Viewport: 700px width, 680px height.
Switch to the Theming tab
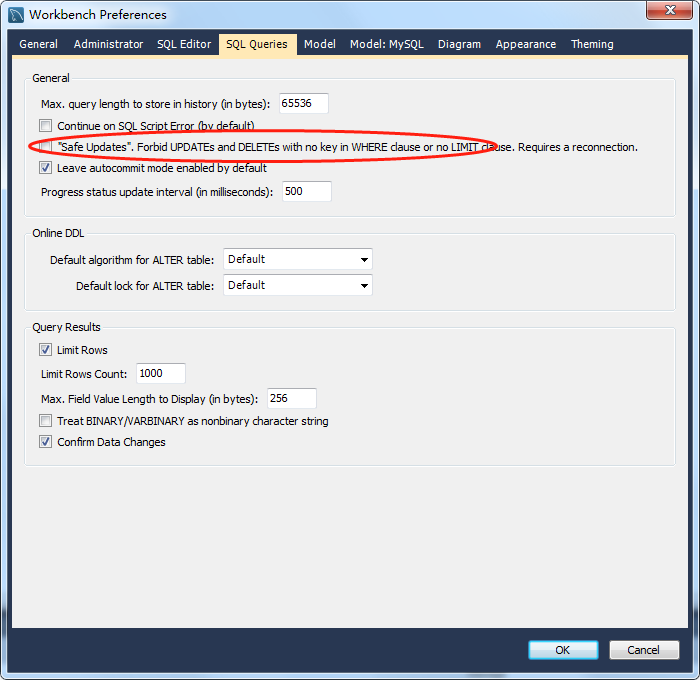click(x=592, y=44)
